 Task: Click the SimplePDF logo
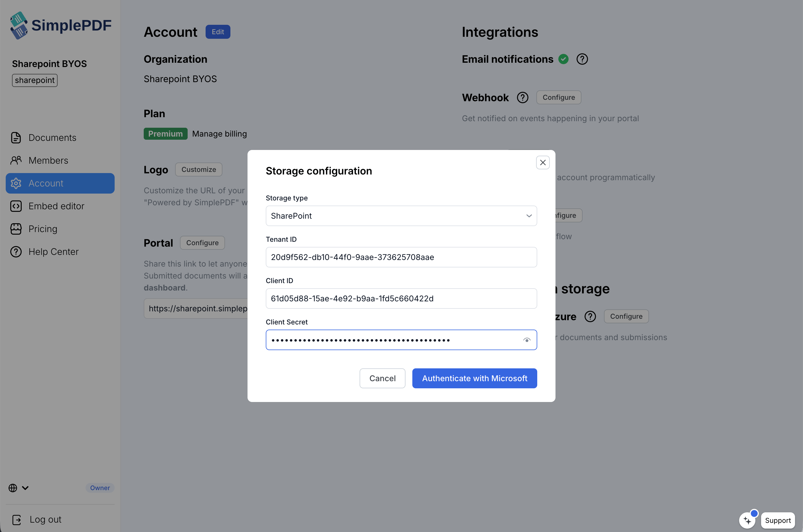pos(60,25)
